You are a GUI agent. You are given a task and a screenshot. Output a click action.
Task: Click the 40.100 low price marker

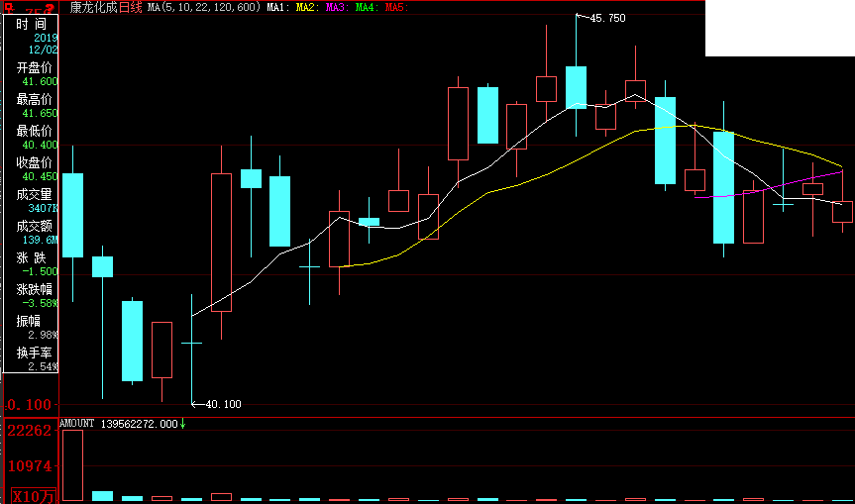tap(223, 404)
